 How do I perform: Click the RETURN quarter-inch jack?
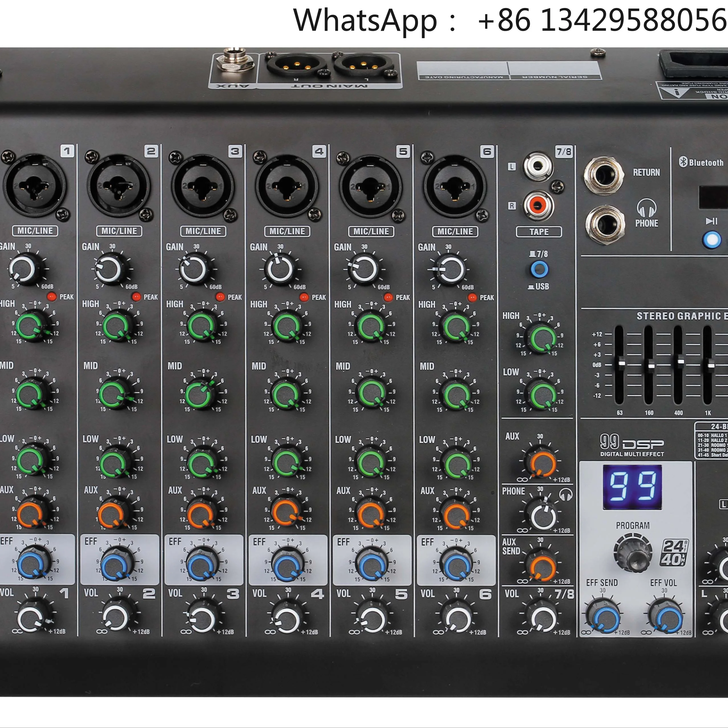604,176
